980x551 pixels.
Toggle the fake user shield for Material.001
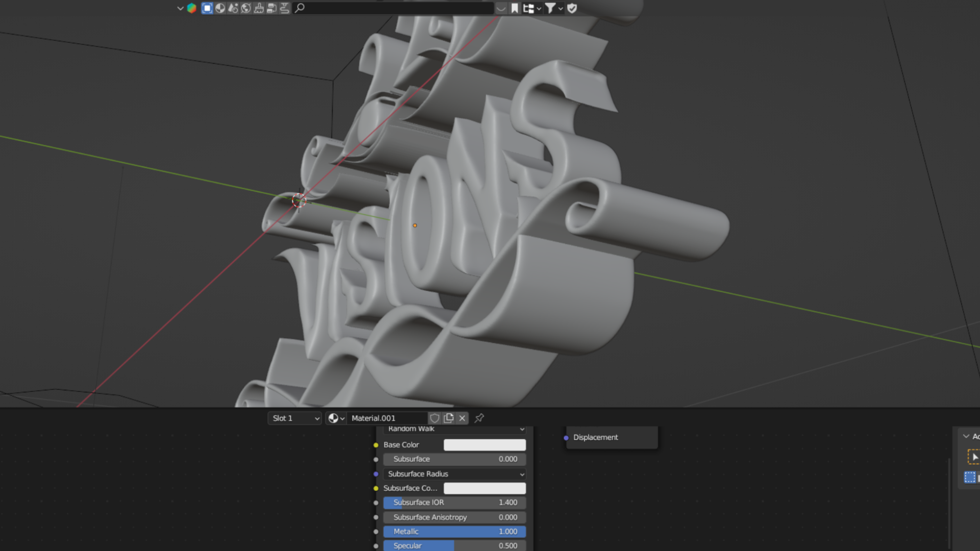(x=434, y=418)
